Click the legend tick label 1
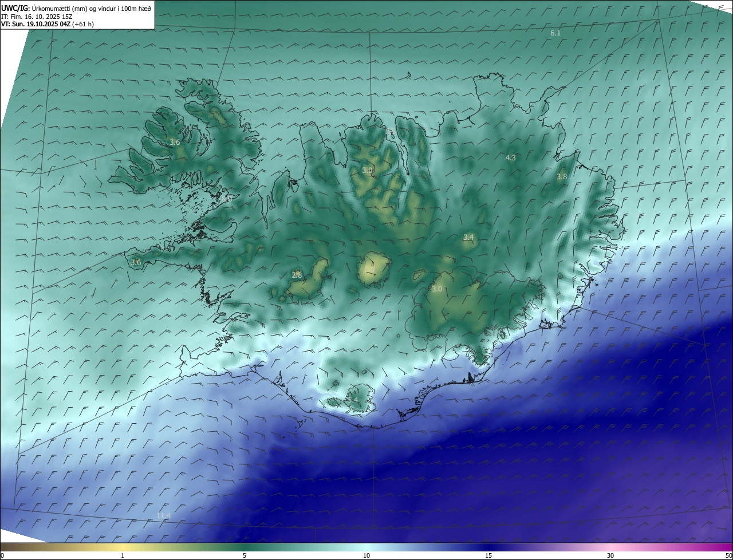733x560 pixels. click(x=123, y=555)
